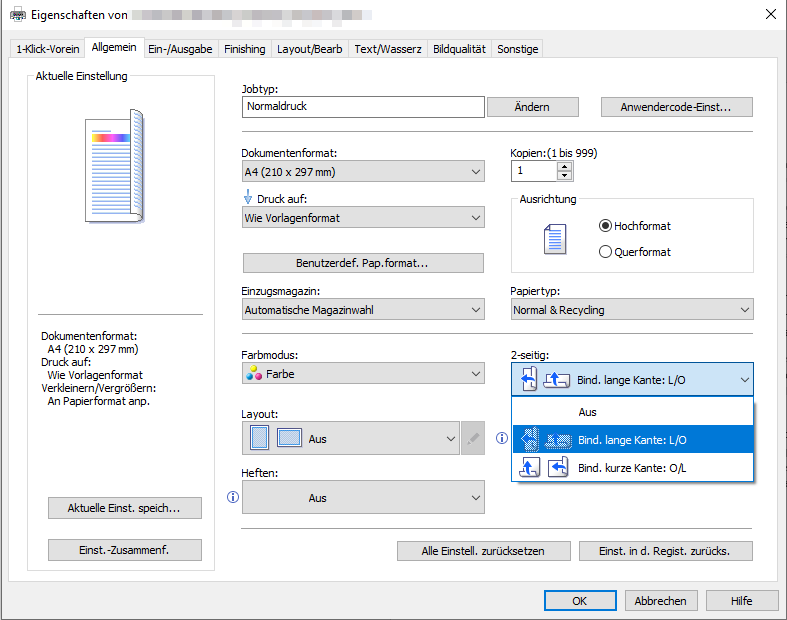This screenshot has height=620, width=787.
Task: Click the pencil edit icon next to Layout
Action: point(474,438)
